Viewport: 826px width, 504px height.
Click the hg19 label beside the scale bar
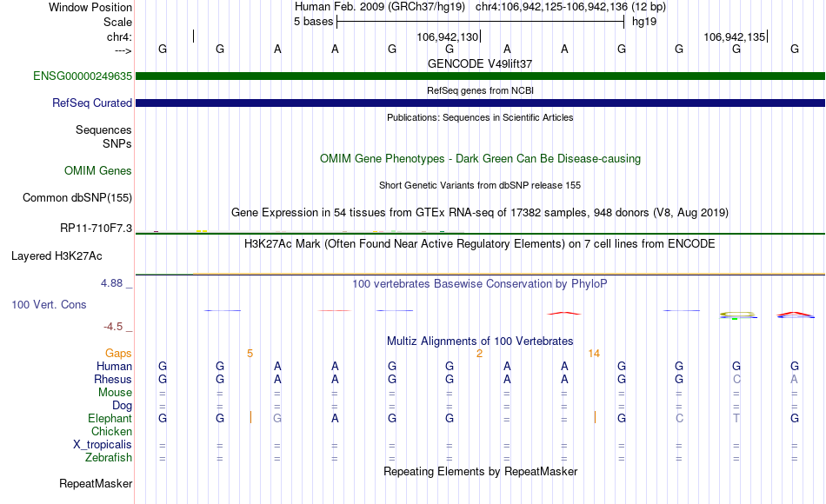[x=644, y=22]
